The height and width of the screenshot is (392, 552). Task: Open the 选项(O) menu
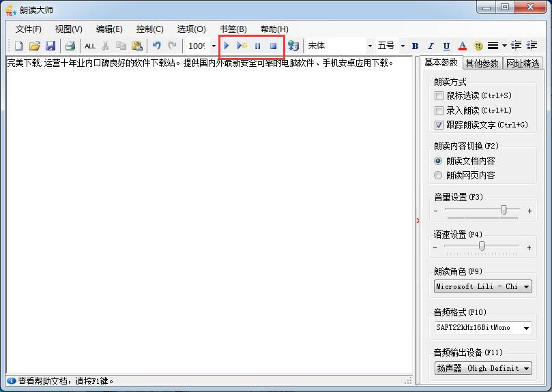(x=192, y=29)
